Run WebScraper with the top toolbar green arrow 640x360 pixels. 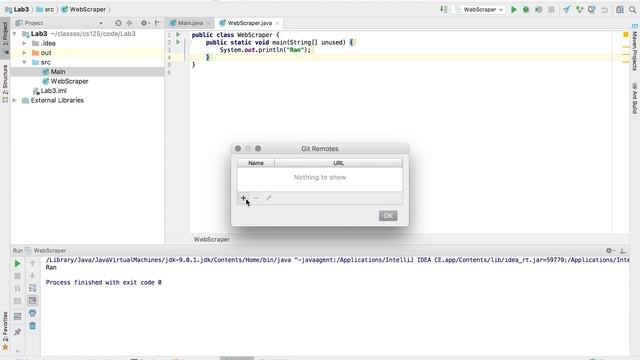click(514, 9)
